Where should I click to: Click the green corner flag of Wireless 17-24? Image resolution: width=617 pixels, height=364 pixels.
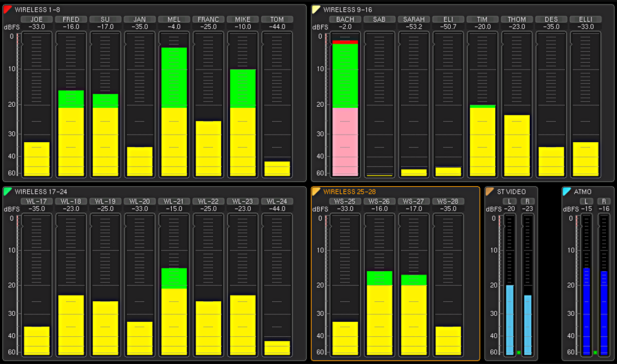pyautogui.click(x=8, y=192)
